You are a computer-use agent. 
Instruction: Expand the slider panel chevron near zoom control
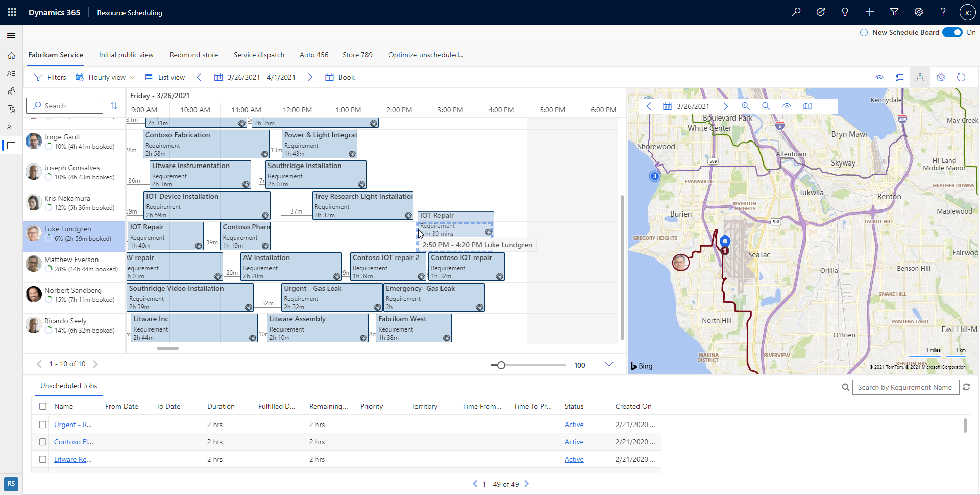[x=609, y=364]
